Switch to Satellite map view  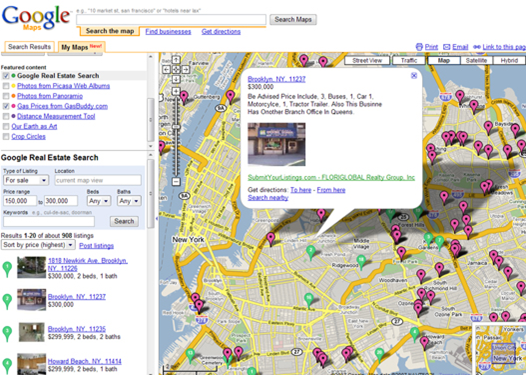[476, 60]
